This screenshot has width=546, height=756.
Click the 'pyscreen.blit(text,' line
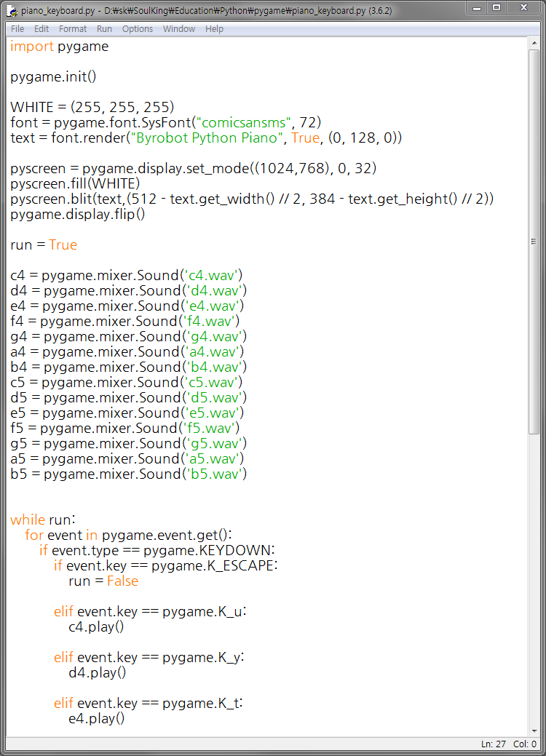pos(252,199)
